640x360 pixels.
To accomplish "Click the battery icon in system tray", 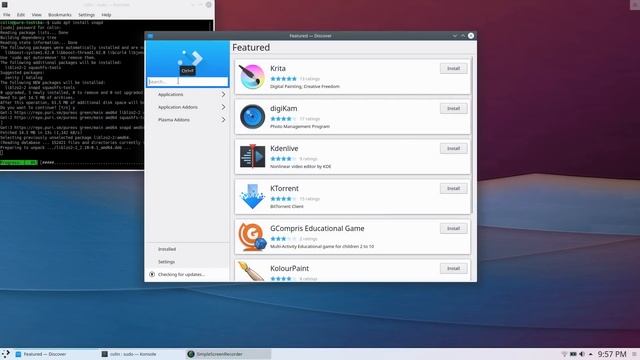I will (573, 354).
